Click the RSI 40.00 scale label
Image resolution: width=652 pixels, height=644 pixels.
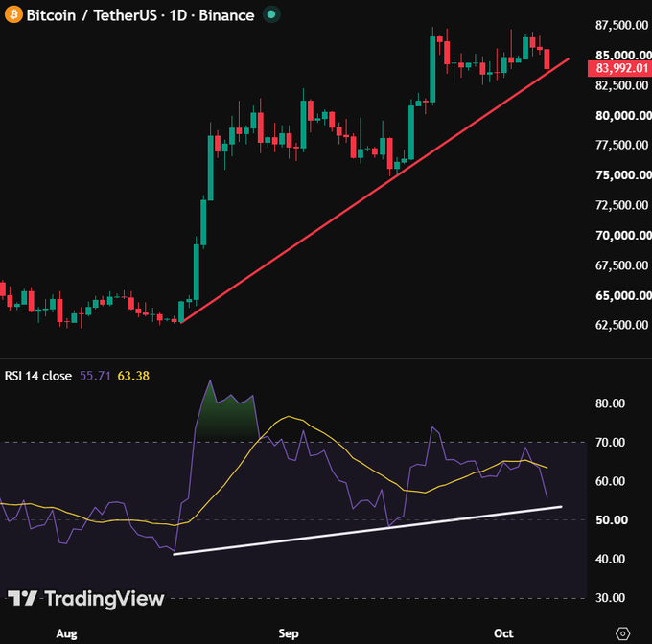(610, 559)
